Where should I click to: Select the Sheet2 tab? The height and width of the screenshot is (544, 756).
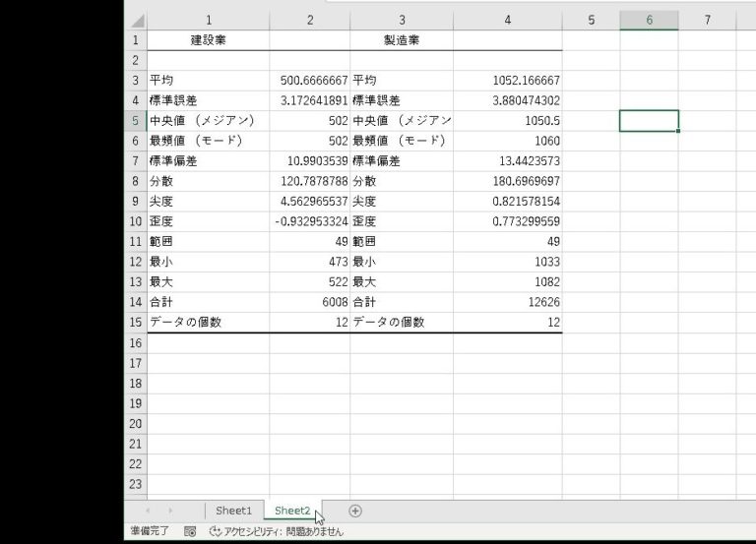[292, 511]
